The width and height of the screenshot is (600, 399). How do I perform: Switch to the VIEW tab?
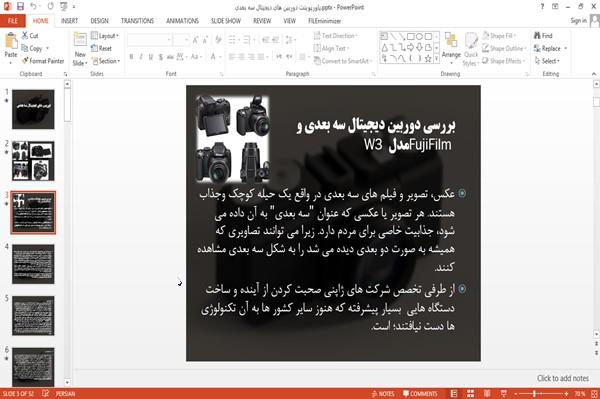pyautogui.click(x=290, y=21)
